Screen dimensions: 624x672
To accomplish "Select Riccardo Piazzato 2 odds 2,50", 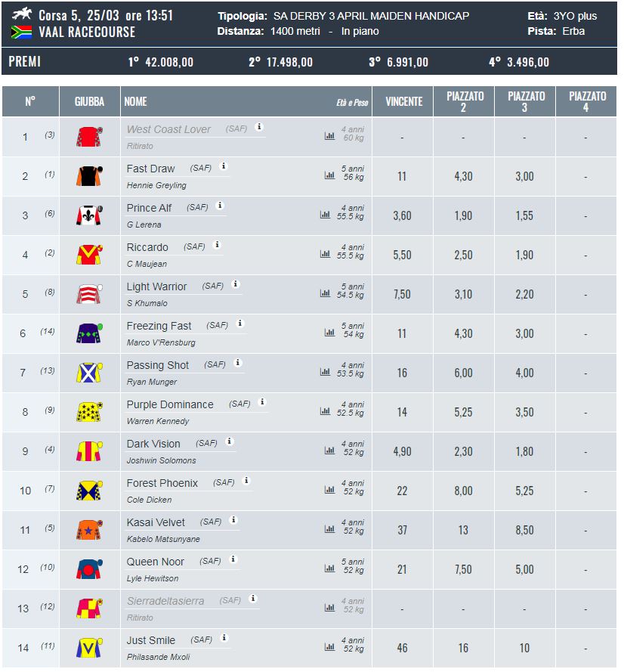I will click(x=463, y=255).
